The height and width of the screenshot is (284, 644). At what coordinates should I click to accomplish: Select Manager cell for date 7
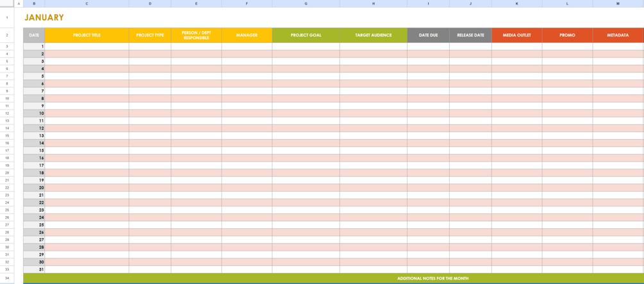click(x=247, y=91)
